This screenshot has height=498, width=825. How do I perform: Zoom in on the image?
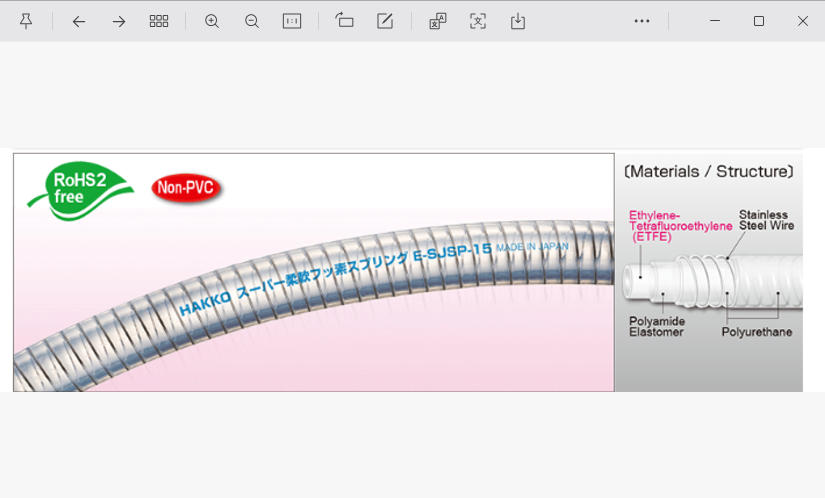212,21
